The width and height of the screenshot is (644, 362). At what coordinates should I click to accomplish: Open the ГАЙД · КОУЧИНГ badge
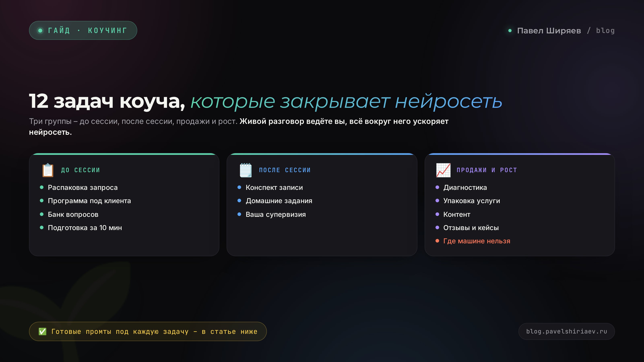pyautogui.click(x=83, y=31)
